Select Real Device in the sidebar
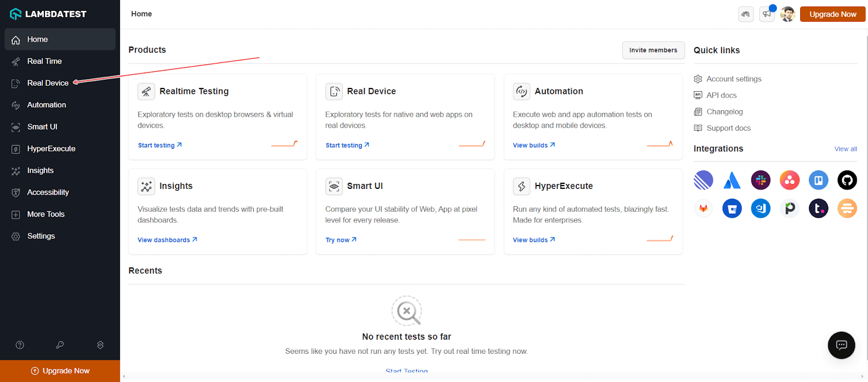The image size is (868, 382). click(x=60, y=83)
